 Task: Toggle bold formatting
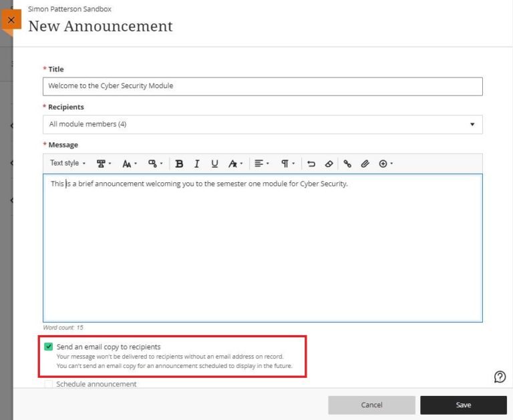[179, 164]
